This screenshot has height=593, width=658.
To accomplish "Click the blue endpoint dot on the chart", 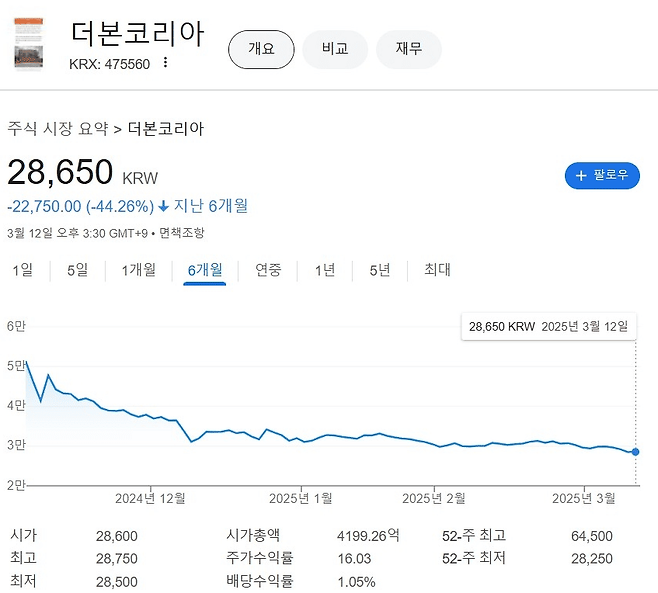I will 636,452.
